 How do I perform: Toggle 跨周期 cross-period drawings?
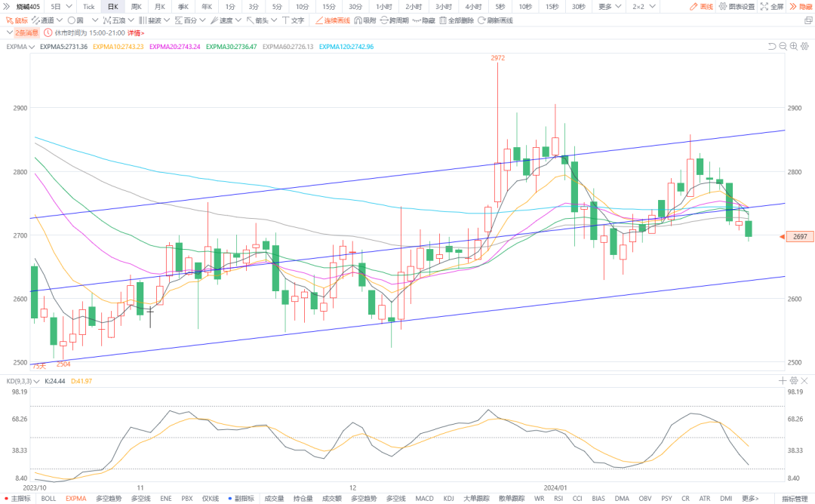[395, 20]
